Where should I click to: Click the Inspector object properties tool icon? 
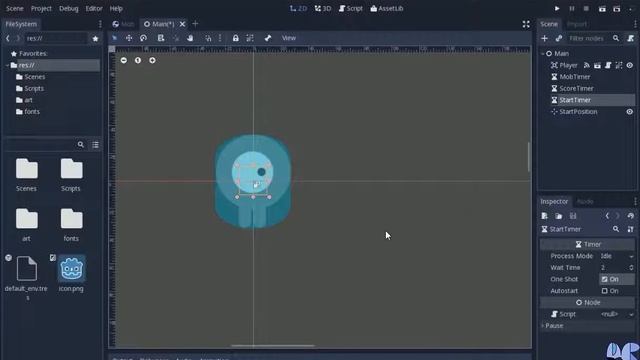click(631, 229)
